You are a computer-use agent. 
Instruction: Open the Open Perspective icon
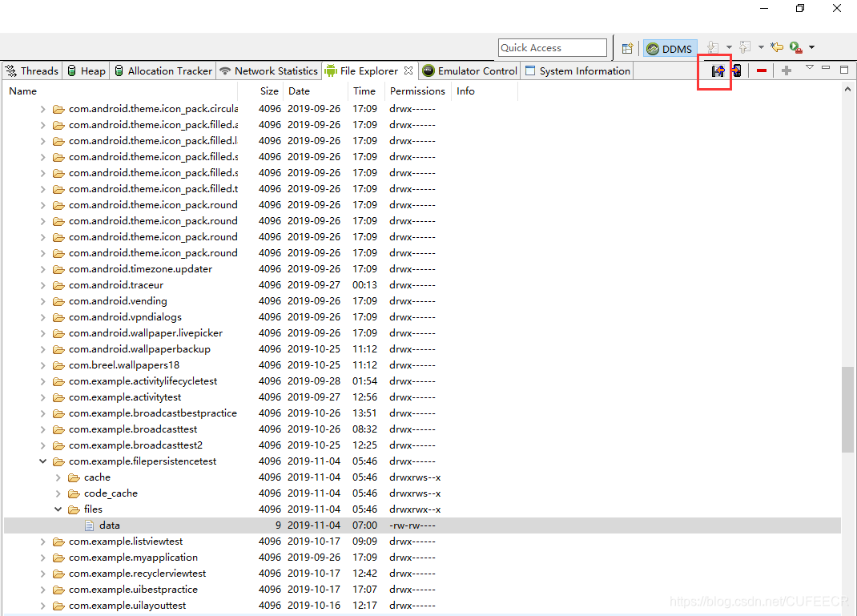click(627, 48)
